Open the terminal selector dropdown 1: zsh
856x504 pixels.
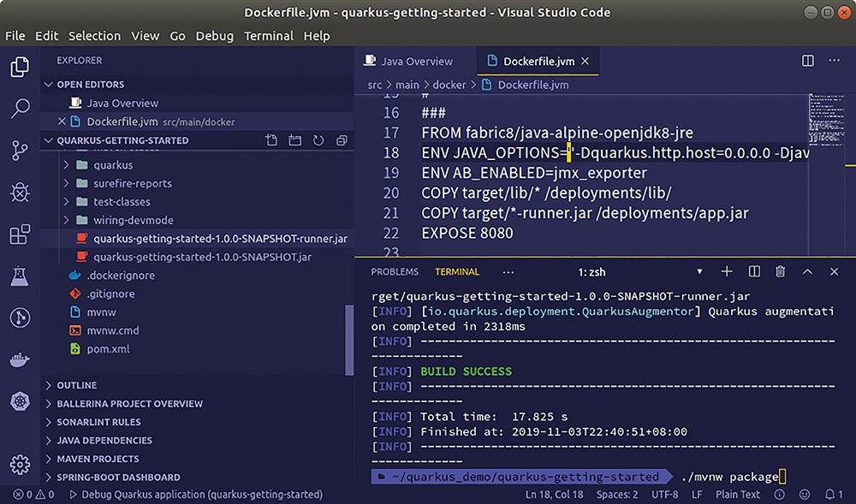coord(639,271)
